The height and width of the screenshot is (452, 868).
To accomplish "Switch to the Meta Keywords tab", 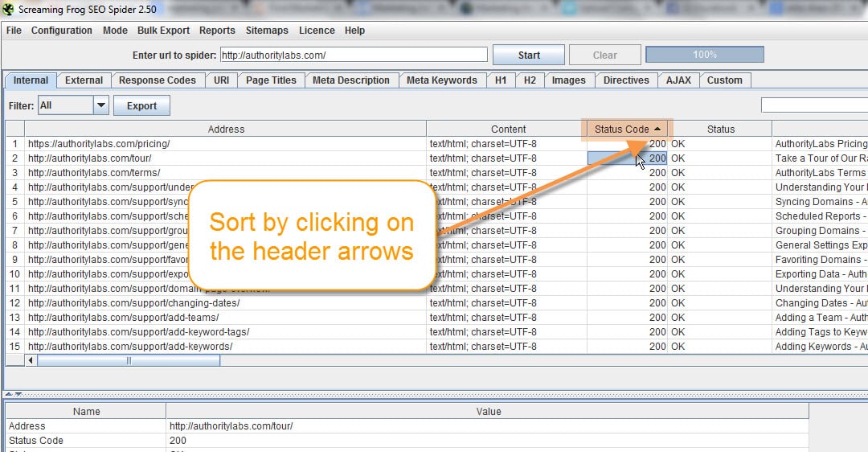I will [442, 80].
